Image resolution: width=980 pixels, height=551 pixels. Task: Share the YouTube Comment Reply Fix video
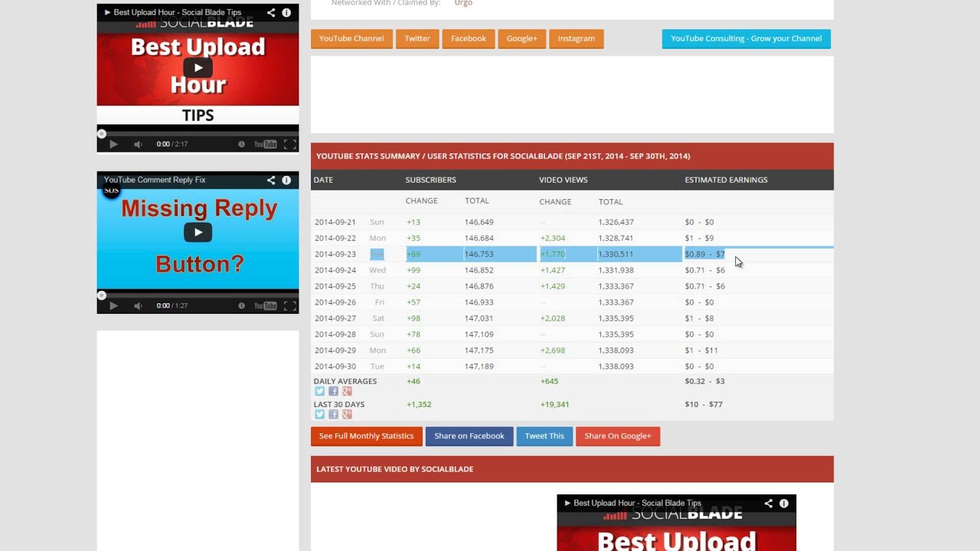coord(271,180)
